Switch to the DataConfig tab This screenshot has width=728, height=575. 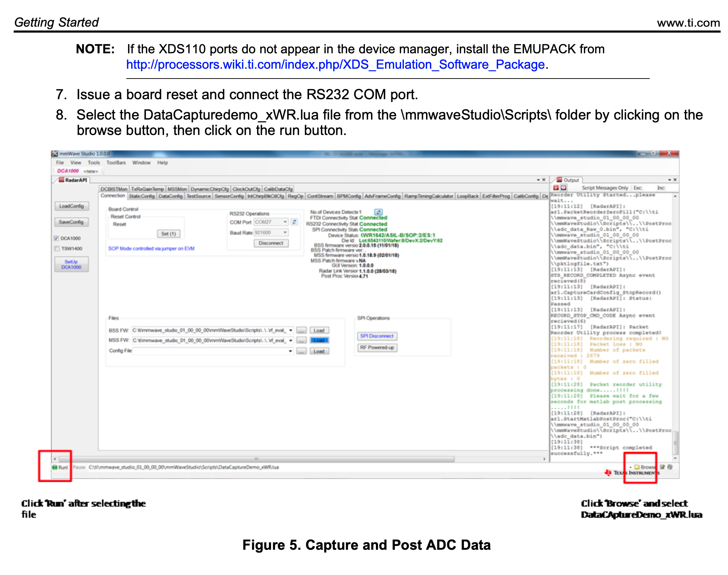coord(170,196)
